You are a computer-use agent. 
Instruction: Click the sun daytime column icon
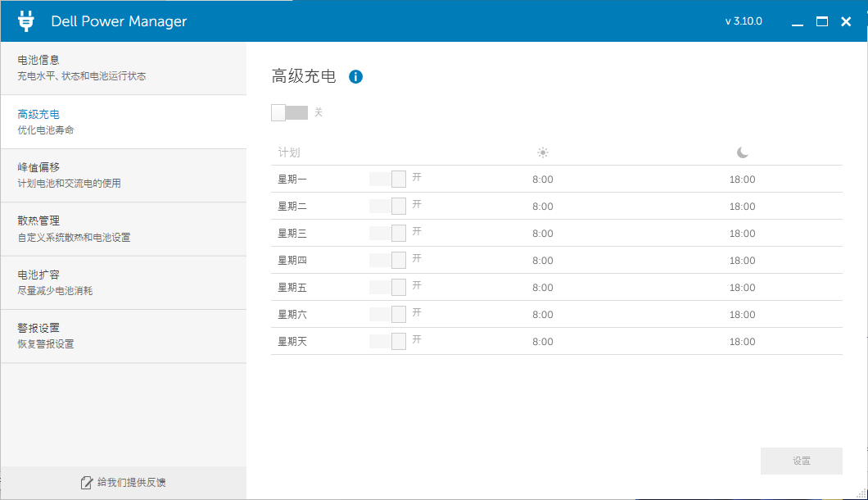click(x=542, y=152)
